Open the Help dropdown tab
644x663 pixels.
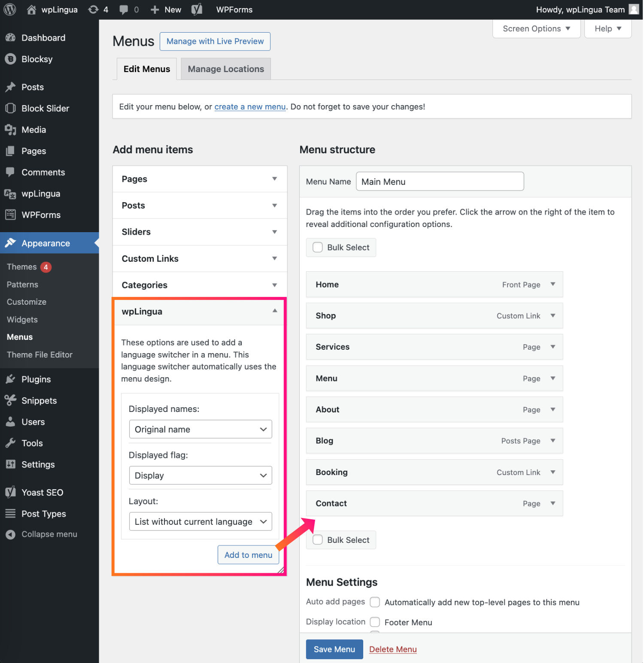coord(608,29)
